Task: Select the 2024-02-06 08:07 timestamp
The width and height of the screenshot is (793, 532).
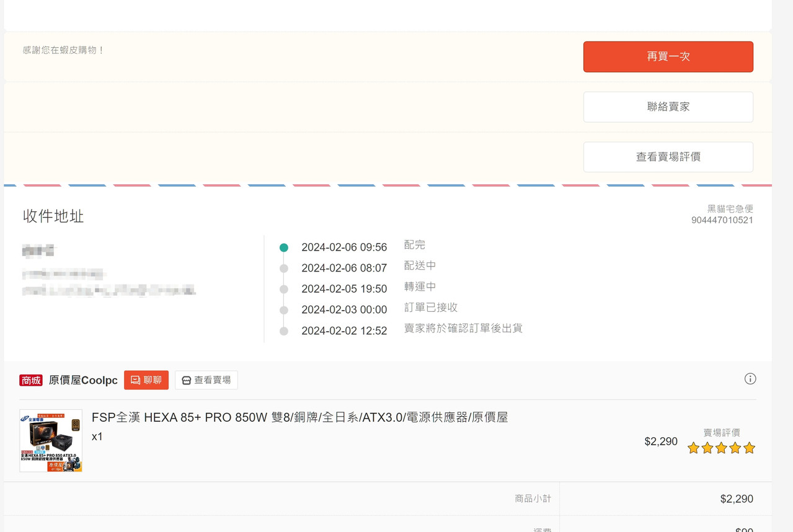Action: click(x=344, y=268)
